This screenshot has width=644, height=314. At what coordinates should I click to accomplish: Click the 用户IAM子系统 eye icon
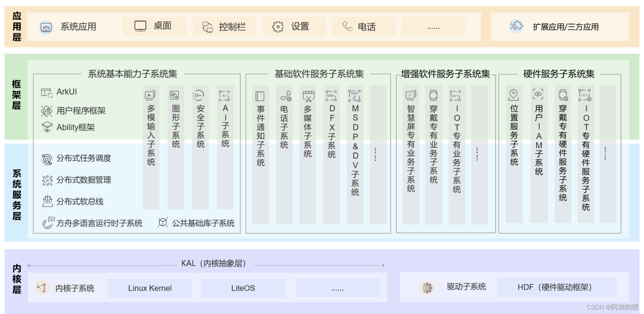point(538,94)
